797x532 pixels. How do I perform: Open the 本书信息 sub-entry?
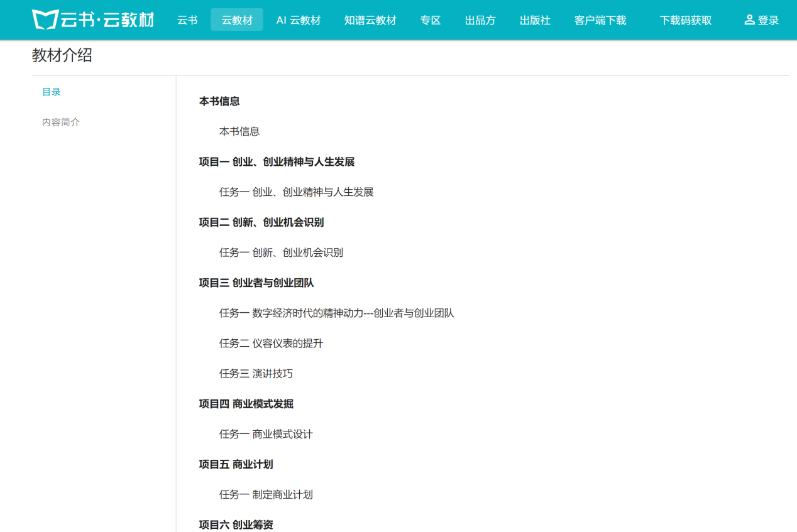pyautogui.click(x=239, y=131)
